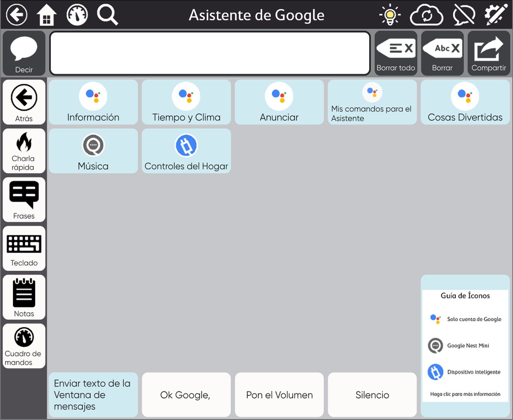Viewport: 513px width, 420px height.
Task: Click inside the message window text field
Action: (x=210, y=53)
